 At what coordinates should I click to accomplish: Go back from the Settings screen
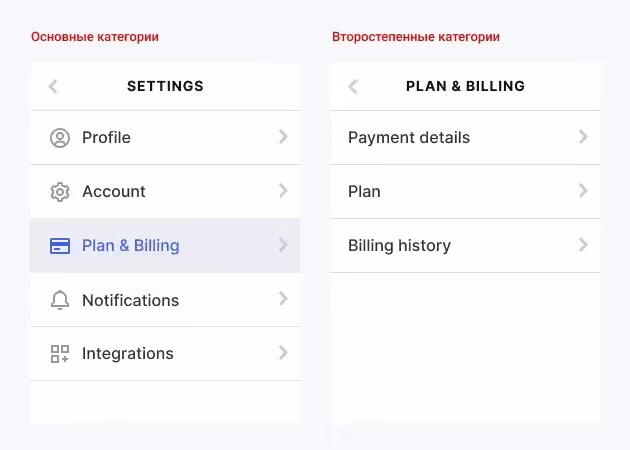point(53,87)
